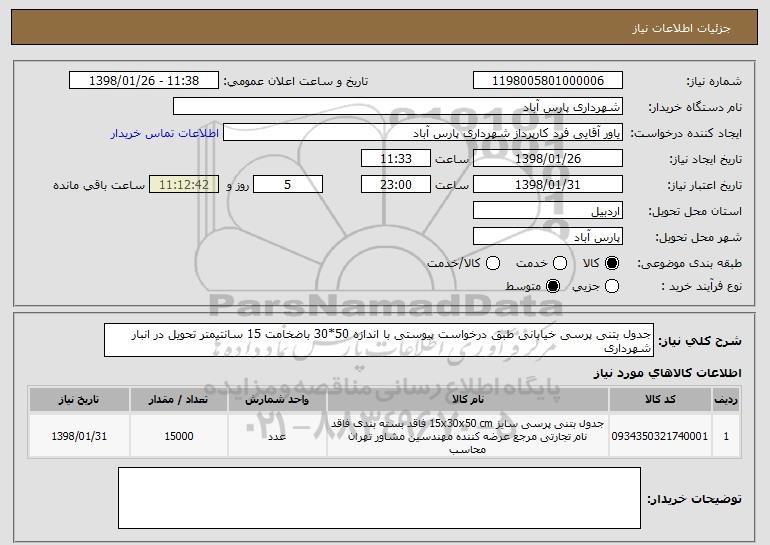Click the general description text box

(379, 340)
